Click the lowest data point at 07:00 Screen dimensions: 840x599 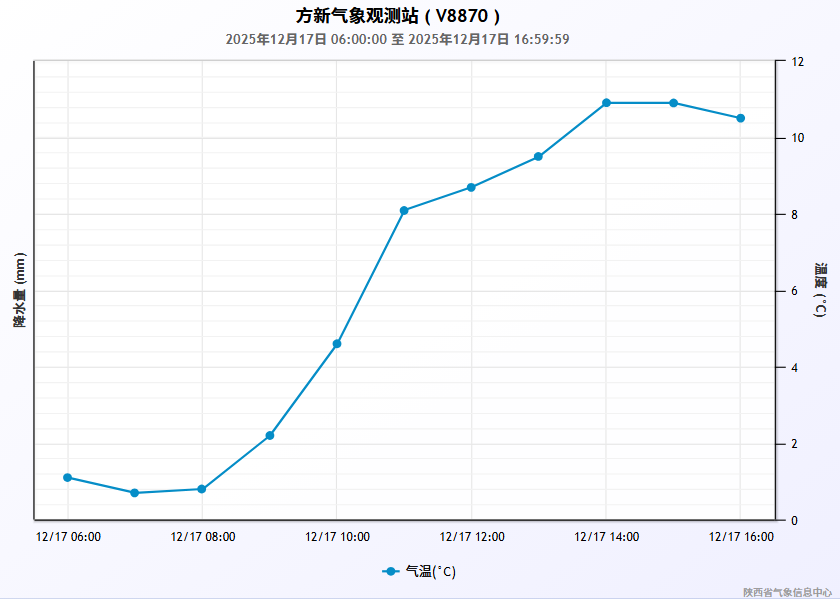[x=135, y=493]
